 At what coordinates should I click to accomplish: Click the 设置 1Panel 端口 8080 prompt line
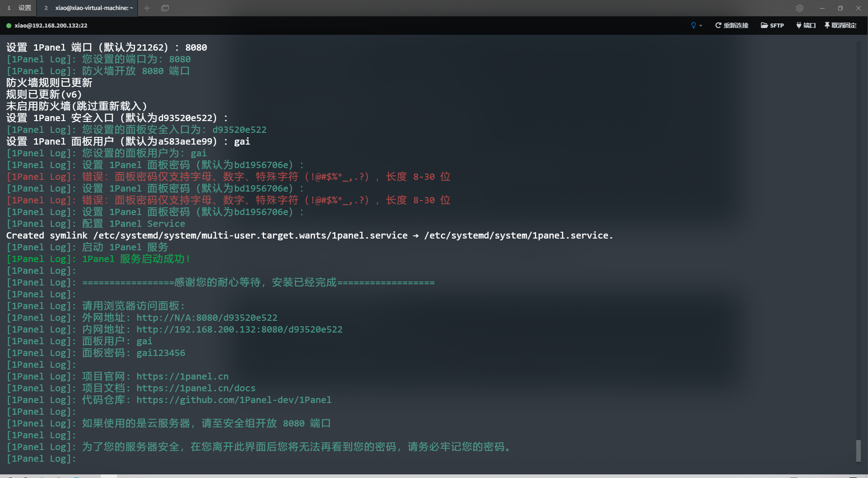(x=107, y=47)
